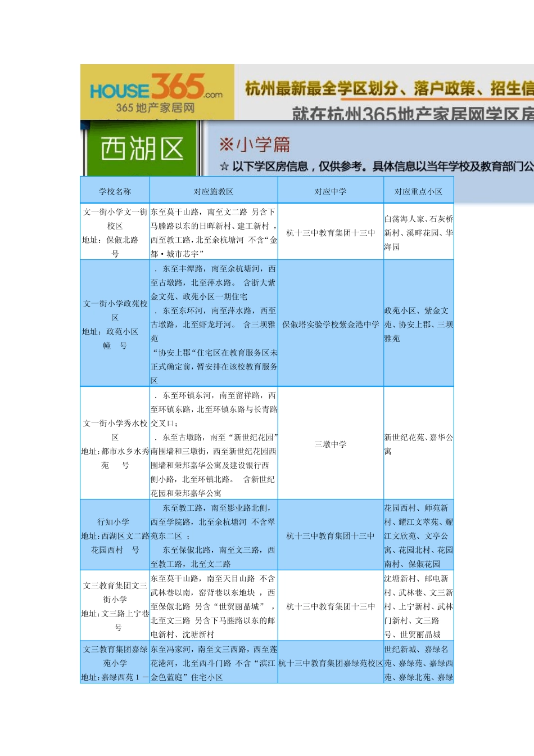Image resolution: width=534 pixels, height=756 pixels.
Task: Click the HOUSE365.com logo
Action: click(156, 93)
